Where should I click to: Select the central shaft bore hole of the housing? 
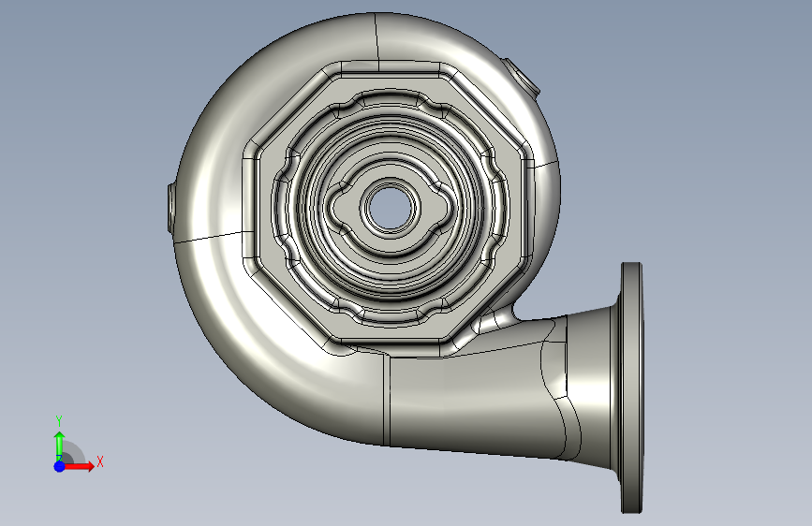click(x=390, y=208)
